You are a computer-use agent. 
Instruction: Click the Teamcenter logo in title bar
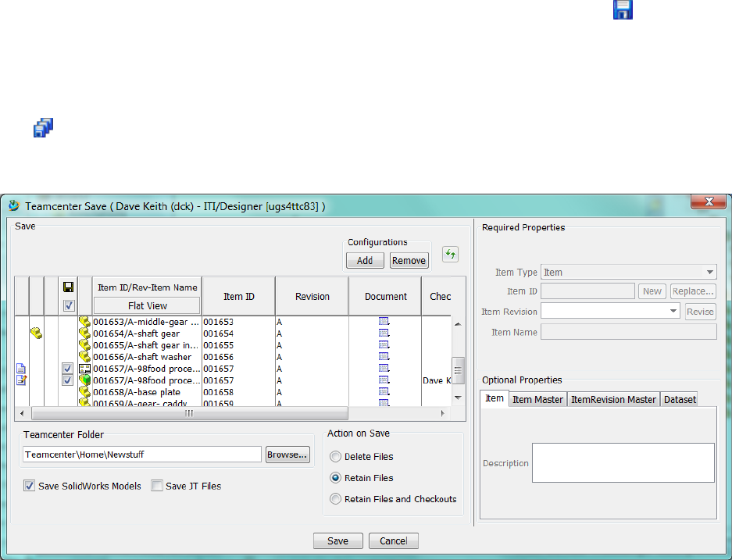coord(15,205)
